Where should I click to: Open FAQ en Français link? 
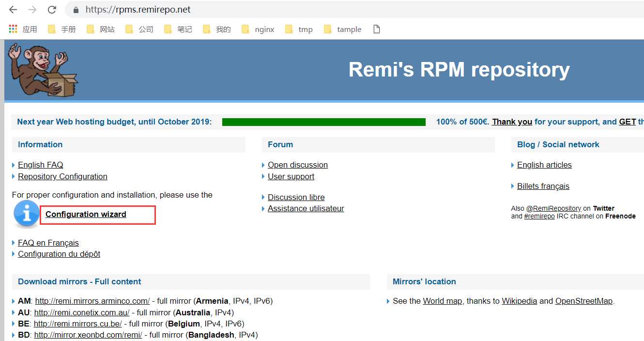pyautogui.click(x=48, y=243)
